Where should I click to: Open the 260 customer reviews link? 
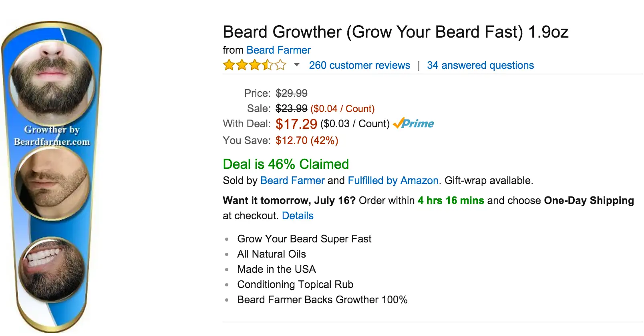(359, 65)
